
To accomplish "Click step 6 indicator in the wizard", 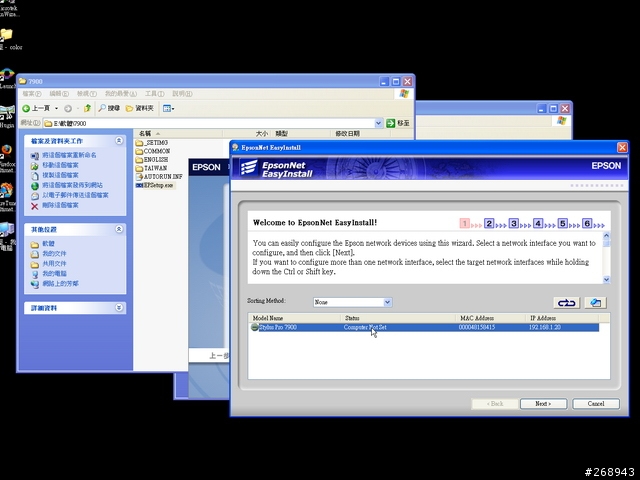I will (587, 223).
